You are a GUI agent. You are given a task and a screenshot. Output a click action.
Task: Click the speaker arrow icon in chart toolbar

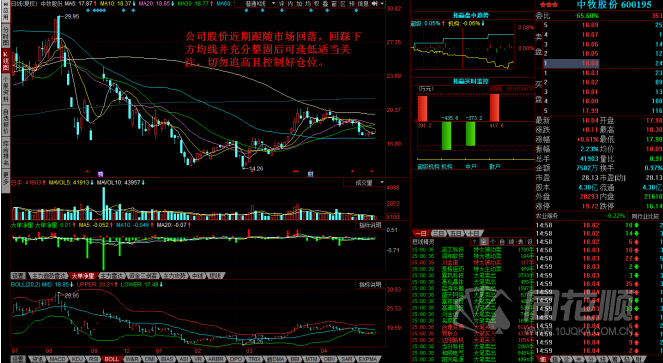click(374, 3)
